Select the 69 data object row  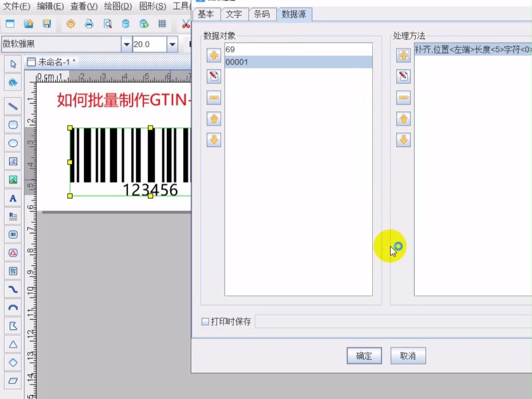[299, 49]
